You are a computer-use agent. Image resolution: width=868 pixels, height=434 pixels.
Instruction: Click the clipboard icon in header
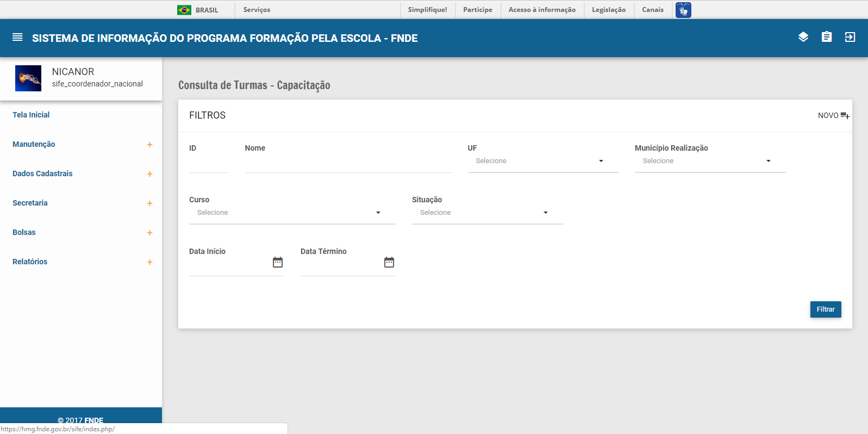pyautogui.click(x=826, y=37)
